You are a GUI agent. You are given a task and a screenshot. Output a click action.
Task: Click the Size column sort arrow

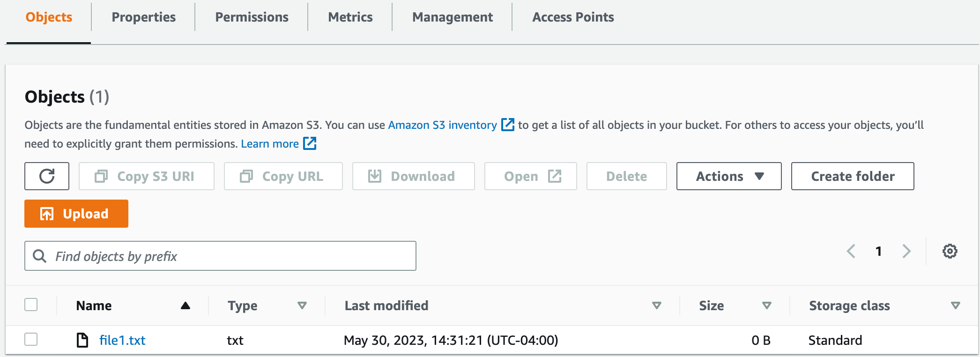pos(767,305)
